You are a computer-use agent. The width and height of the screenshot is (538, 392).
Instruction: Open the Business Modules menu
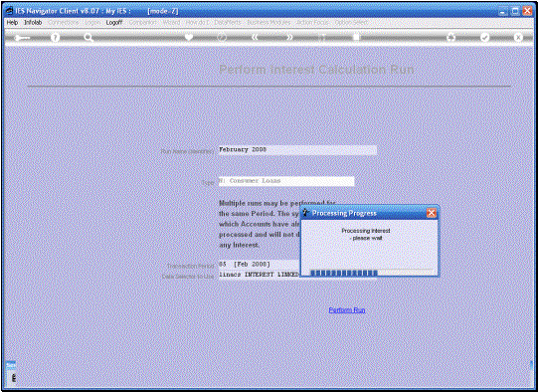pos(269,22)
